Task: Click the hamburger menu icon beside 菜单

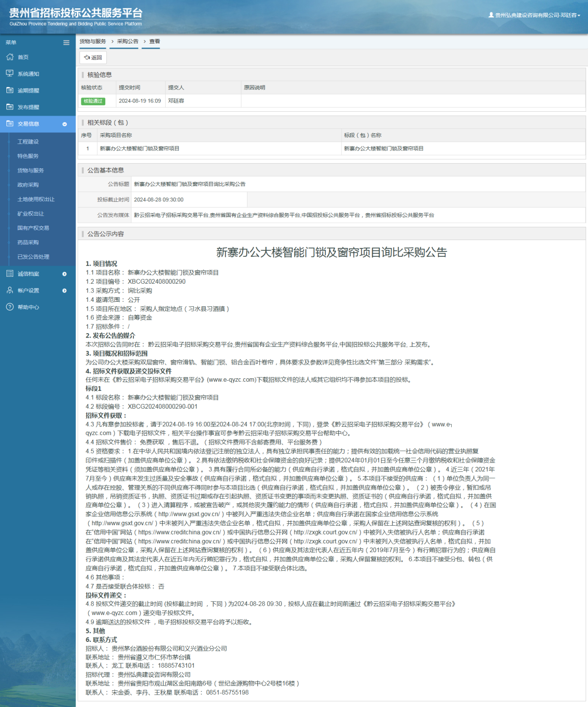Action: coord(66,43)
